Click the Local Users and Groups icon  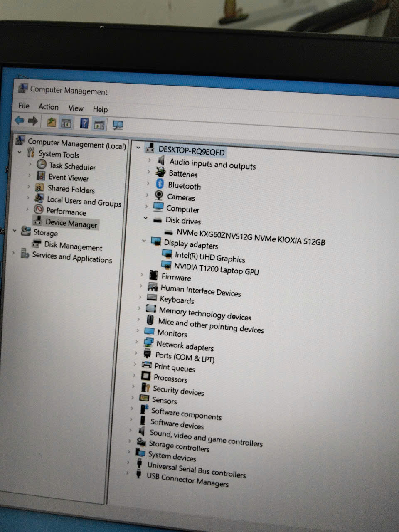(39, 198)
